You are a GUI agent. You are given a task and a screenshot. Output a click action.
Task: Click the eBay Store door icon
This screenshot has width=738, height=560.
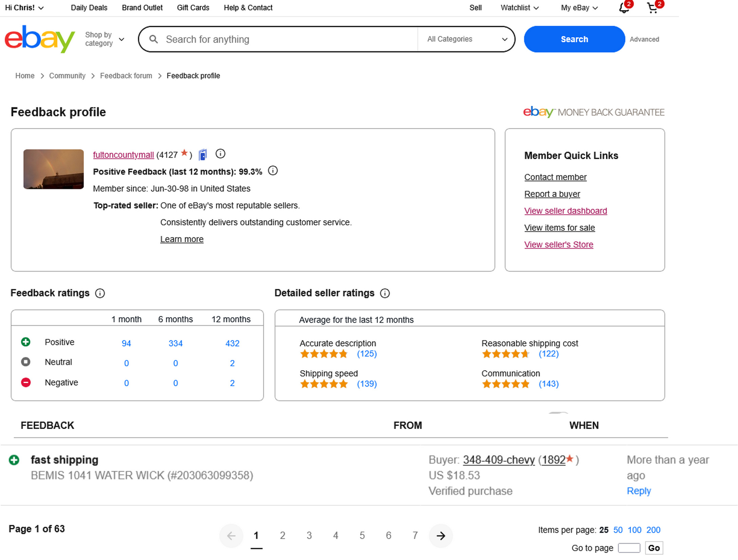tap(203, 155)
